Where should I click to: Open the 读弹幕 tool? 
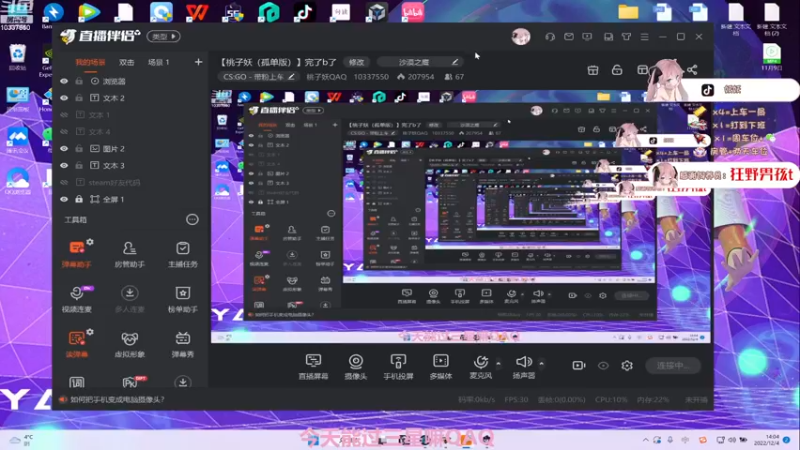tap(77, 344)
